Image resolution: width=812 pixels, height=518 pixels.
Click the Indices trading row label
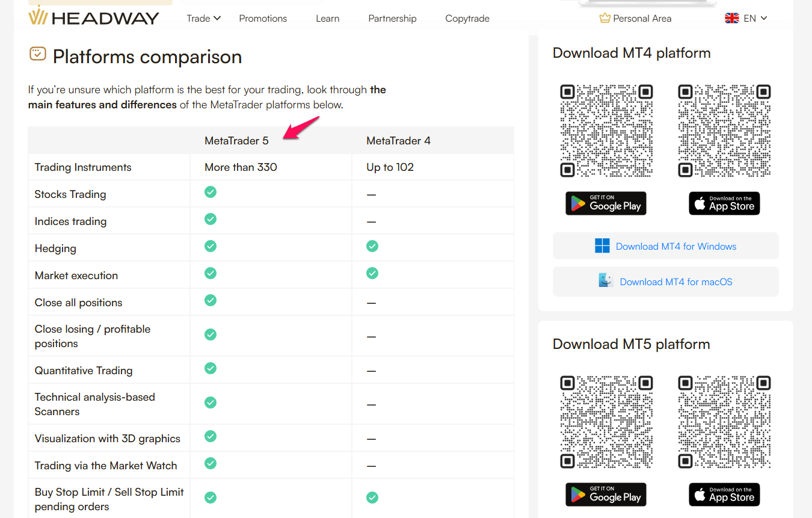70,221
